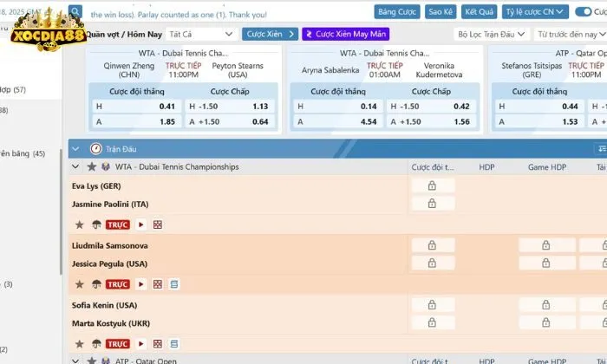Viewport: 607px width, 364px height.
Task: Click the clock icon beside Trận Đấu
Action: point(95,148)
